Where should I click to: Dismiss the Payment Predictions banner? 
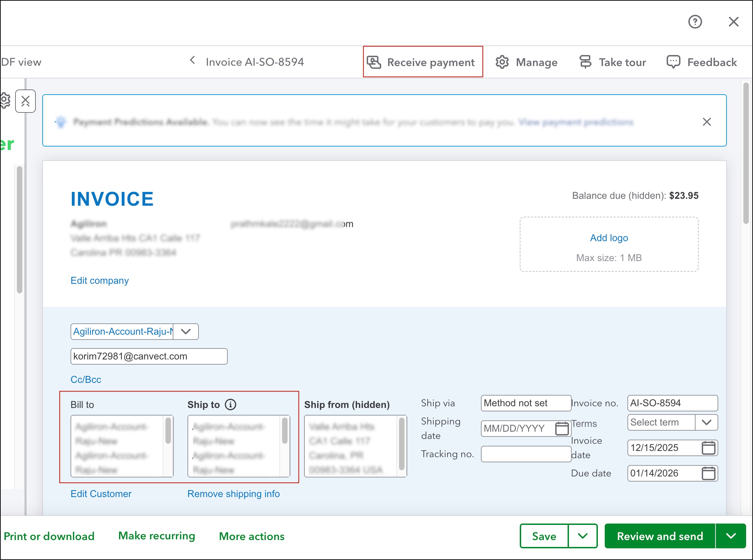coord(707,122)
